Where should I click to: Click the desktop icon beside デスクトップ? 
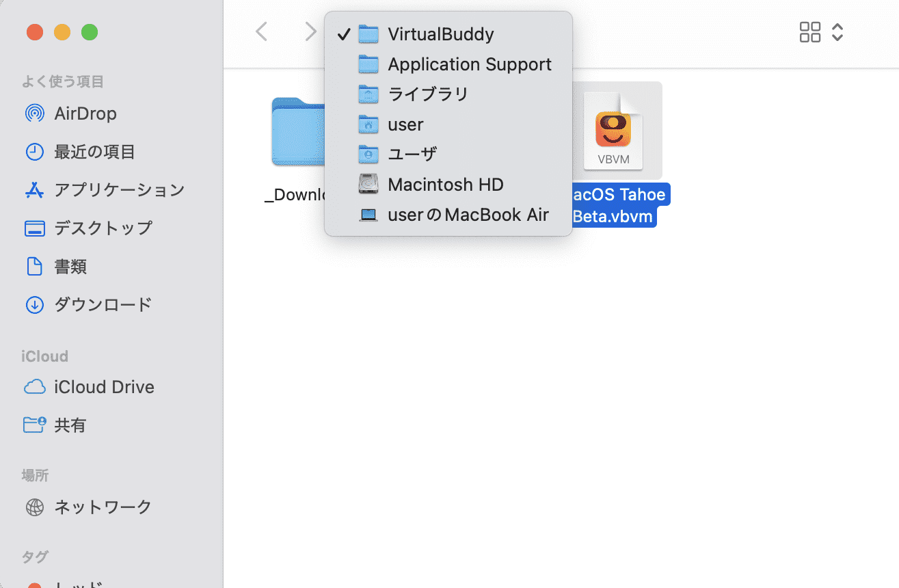(34, 228)
